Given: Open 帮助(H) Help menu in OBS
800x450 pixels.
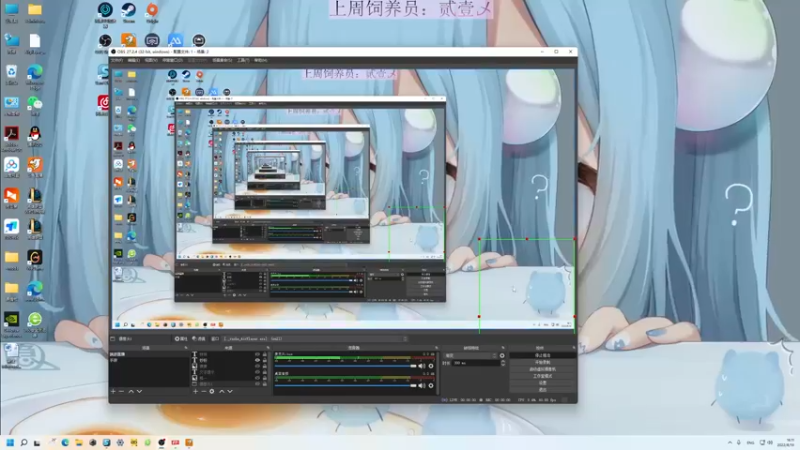Looking at the screenshot, I should [260, 60].
